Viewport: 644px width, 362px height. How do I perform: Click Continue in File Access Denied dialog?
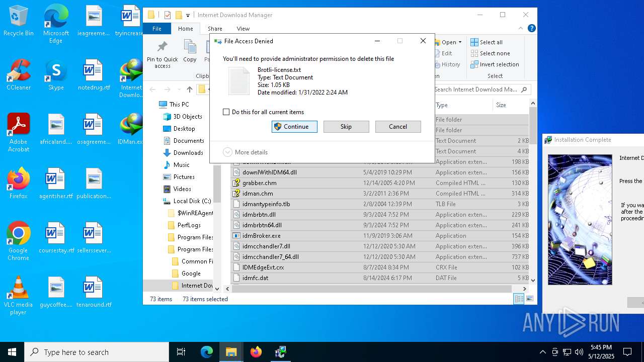(x=294, y=127)
